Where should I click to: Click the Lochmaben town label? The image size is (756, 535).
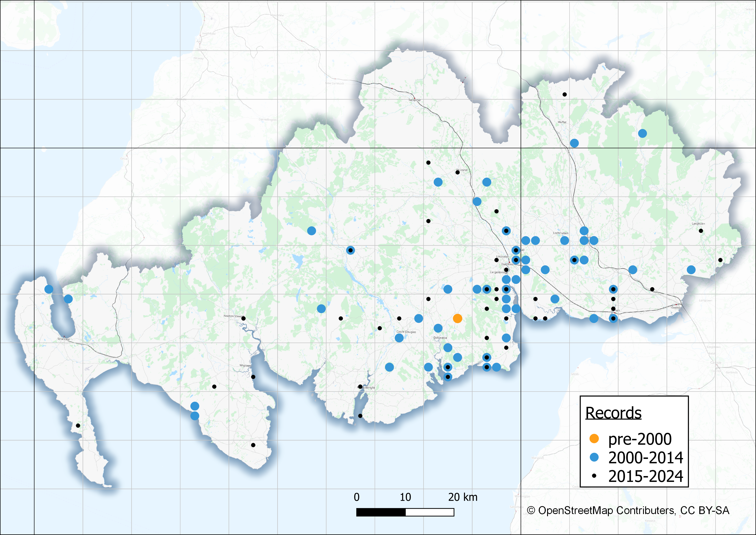coord(560,233)
